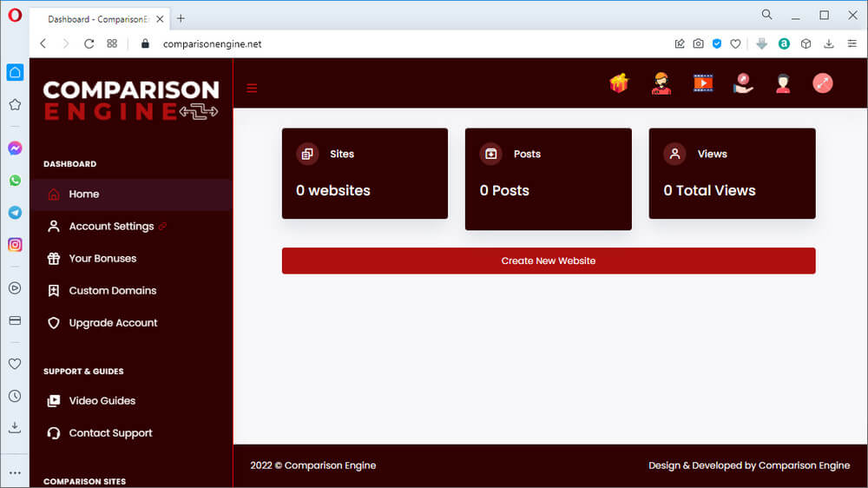Open a new tab with plus button
Image resolution: width=868 pixels, height=488 pixels.
point(181,19)
